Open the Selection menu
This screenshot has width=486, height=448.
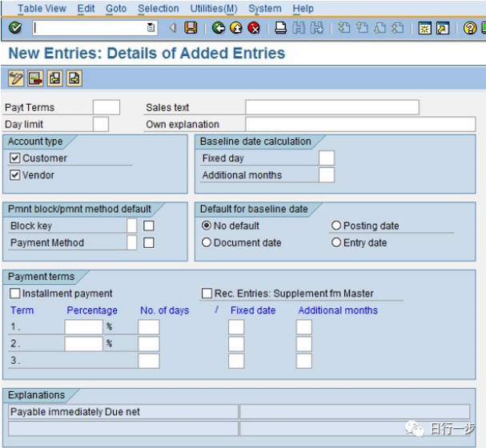click(x=159, y=8)
